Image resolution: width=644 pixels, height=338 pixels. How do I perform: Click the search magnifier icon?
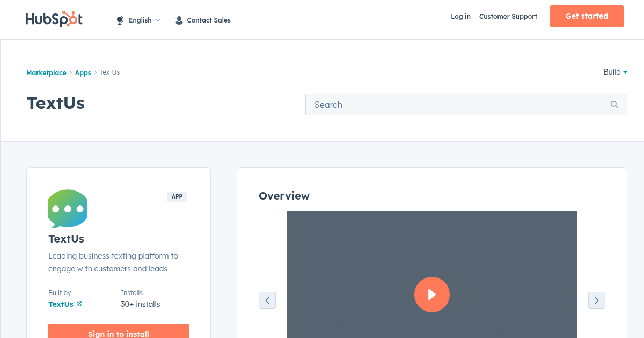614,104
